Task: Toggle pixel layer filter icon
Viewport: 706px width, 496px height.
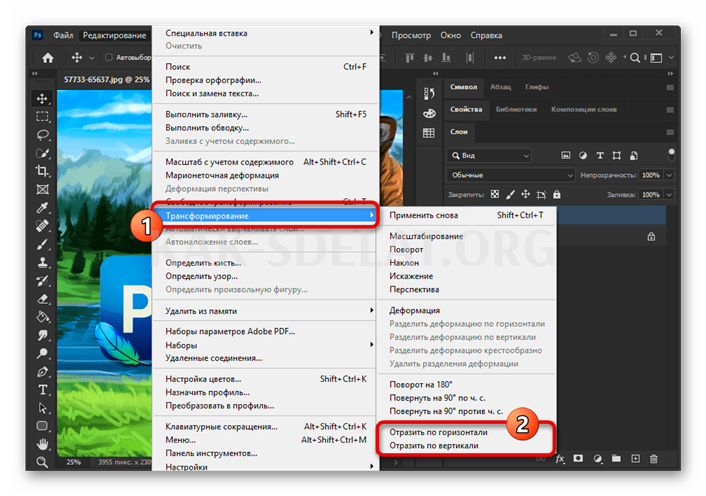Action: coord(566,155)
